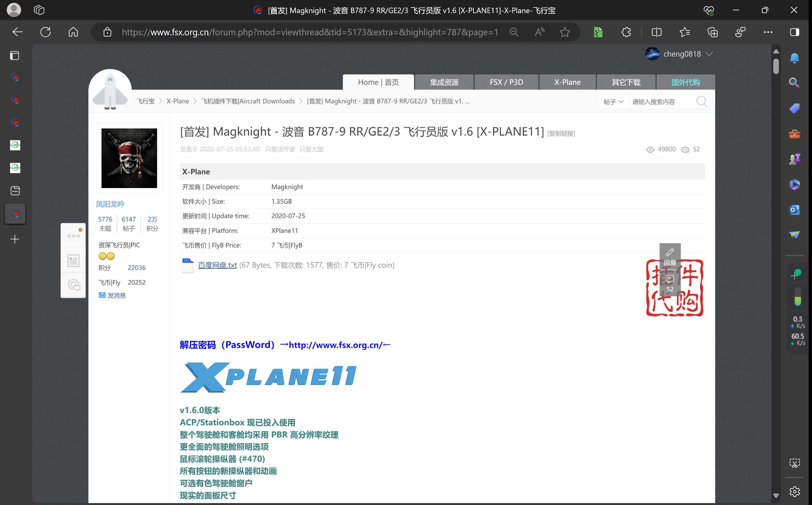Open Microsoft 365 sidebar icon
The height and width of the screenshot is (505, 812).
click(795, 184)
